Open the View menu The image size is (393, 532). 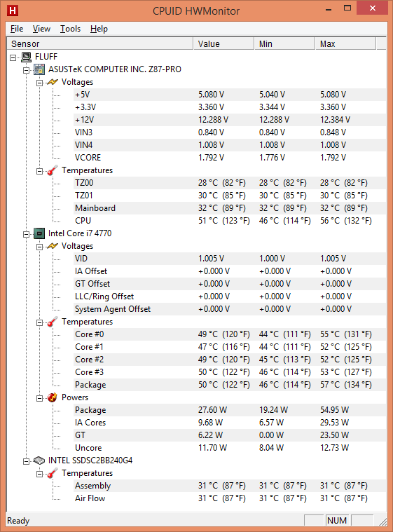41,29
